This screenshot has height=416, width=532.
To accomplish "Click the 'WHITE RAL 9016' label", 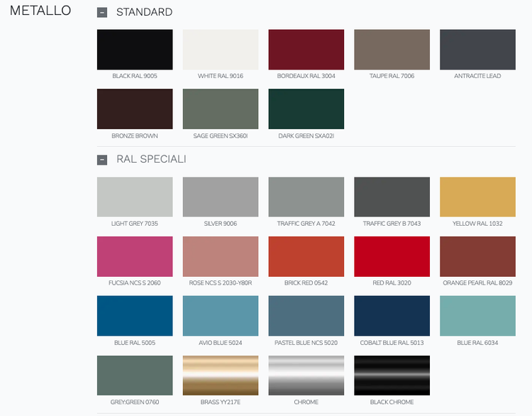I will 221,76.
